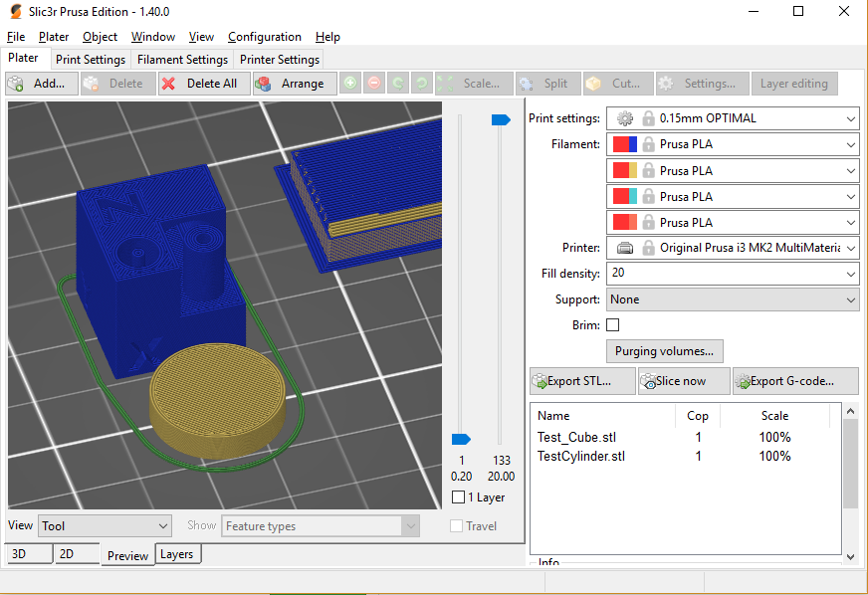This screenshot has width=868, height=595.
Task: Open the second Filament dropdown arrow
Action: point(851,171)
